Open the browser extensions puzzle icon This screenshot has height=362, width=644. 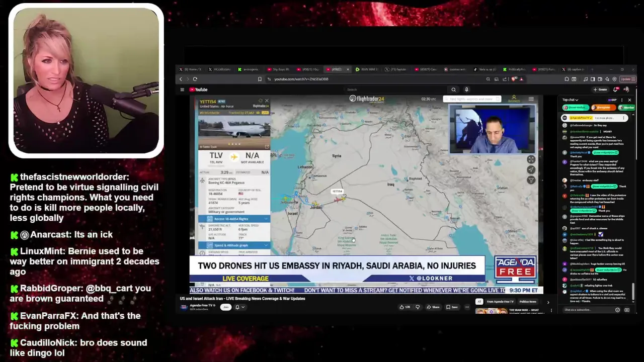(x=567, y=79)
